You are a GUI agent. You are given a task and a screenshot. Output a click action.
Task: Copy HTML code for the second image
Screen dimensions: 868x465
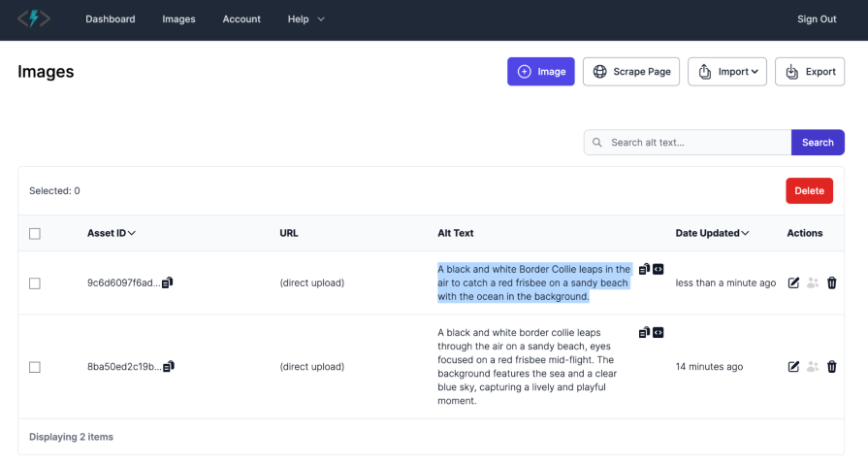coord(659,332)
